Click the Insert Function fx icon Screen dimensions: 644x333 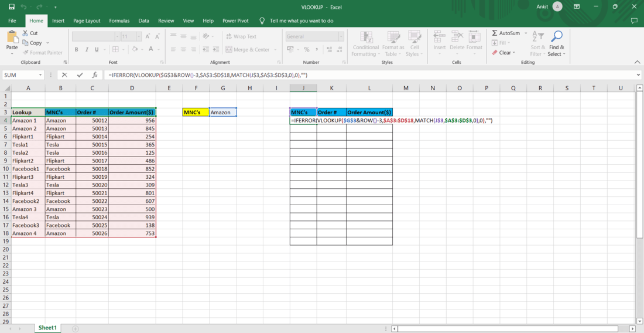tap(94, 75)
